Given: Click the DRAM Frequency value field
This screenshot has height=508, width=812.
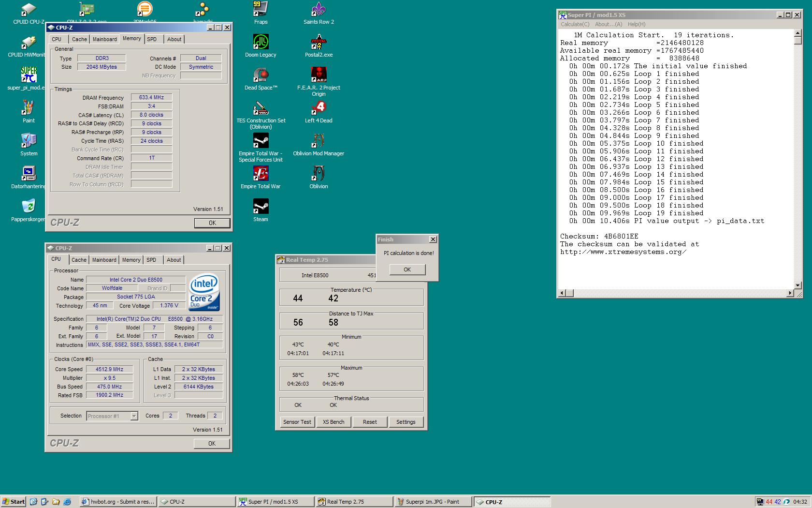Looking at the screenshot, I should click(151, 97).
